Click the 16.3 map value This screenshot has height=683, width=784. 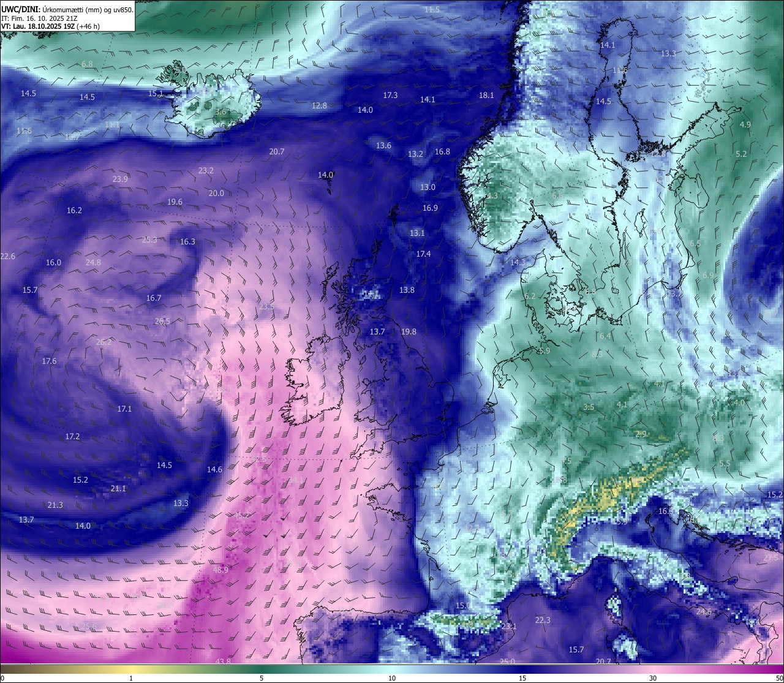pos(187,241)
